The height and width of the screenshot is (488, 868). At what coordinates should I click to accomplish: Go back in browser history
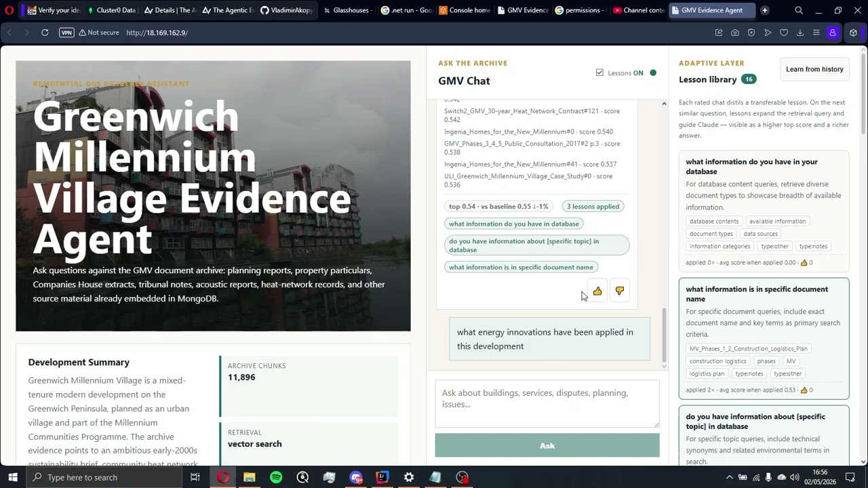[x=9, y=33]
